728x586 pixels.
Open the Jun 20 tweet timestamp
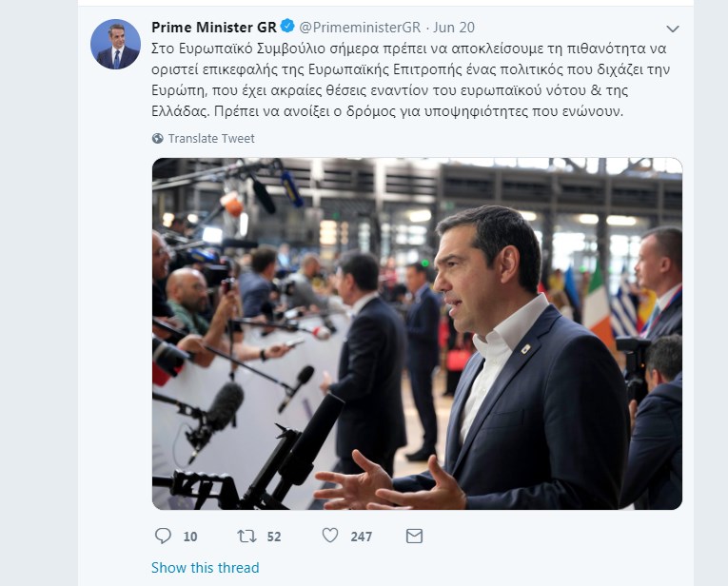(454, 28)
